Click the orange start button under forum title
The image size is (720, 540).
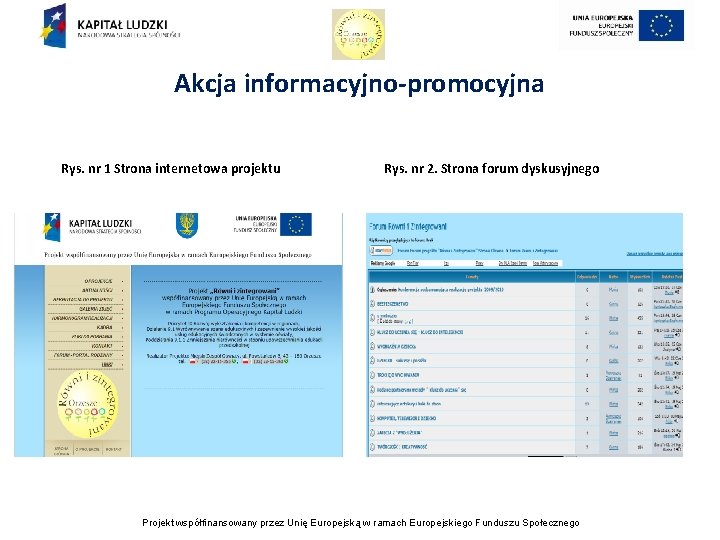click(381, 251)
